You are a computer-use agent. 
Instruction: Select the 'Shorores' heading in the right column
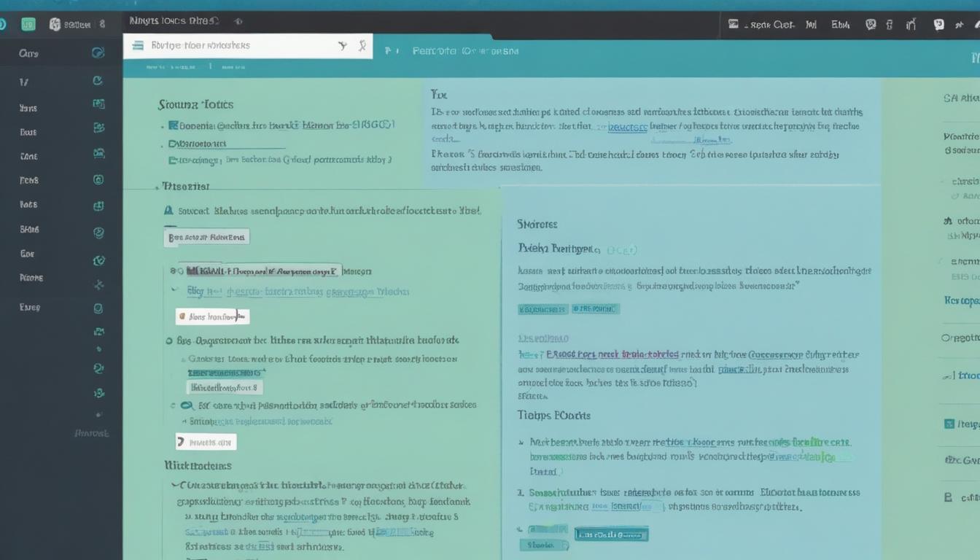pyautogui.click(x=537, y=224)
